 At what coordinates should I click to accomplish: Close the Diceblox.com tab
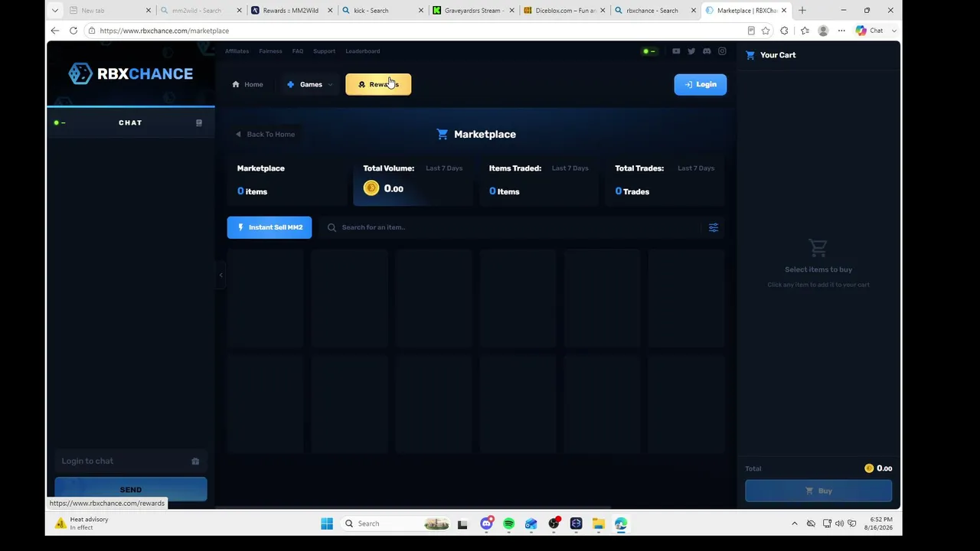602,11
